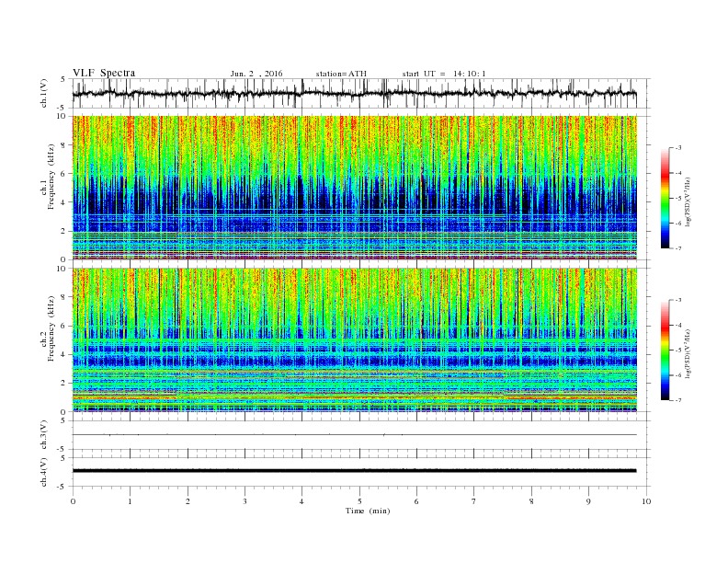Click the "-3" tick on upper colorbar

pyautogui.click(x=678, y=148)
